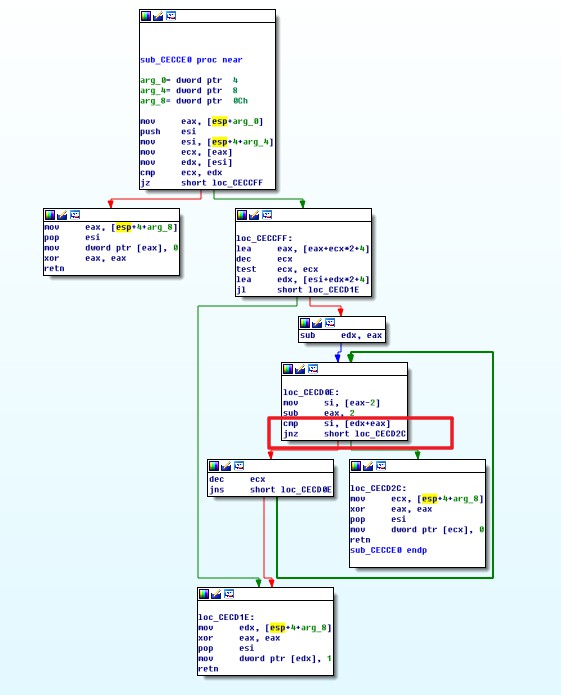Click the 'loc_CECCFF:' label
The width and height of the screenshot is (561, 695).
264,238
